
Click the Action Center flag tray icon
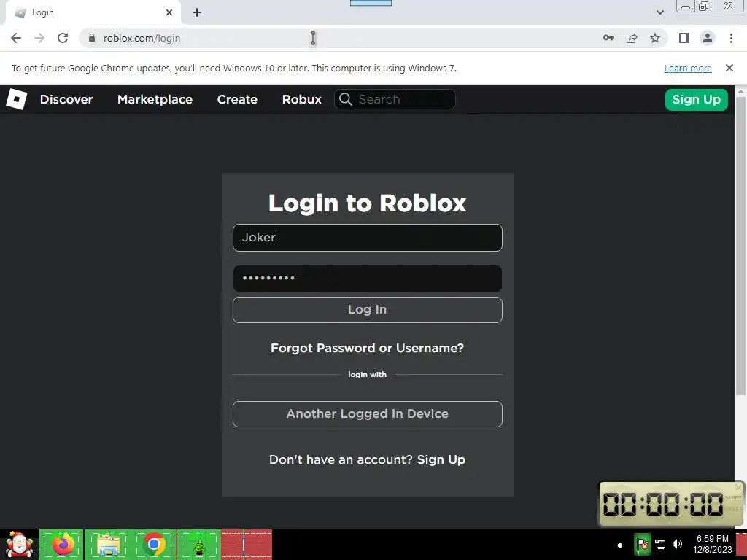coord(643,544)
